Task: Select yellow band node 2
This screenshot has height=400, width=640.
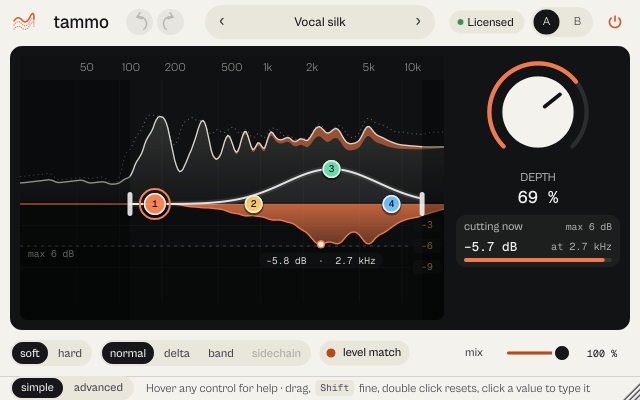Action: point(253,204)
